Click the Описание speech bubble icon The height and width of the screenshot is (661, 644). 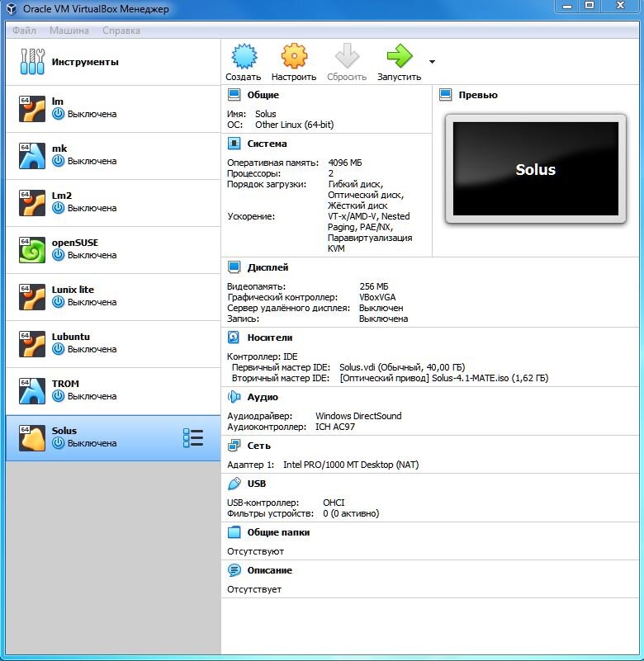(234, 570)
